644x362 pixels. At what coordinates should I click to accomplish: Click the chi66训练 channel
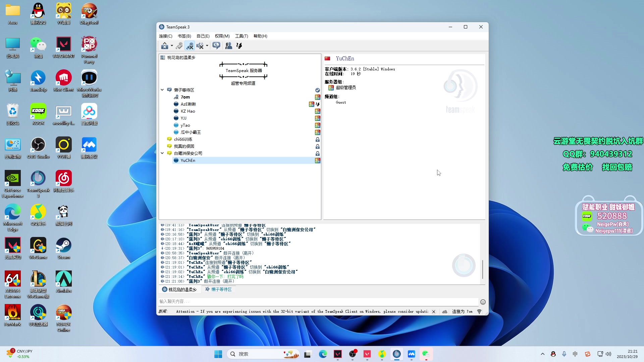(183, 139)
